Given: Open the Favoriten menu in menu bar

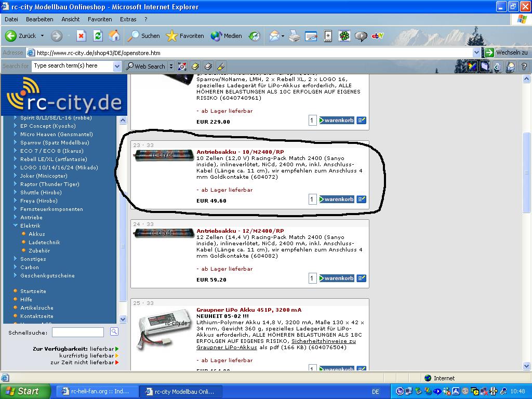Looking at the screenshot, I should 100,19.
